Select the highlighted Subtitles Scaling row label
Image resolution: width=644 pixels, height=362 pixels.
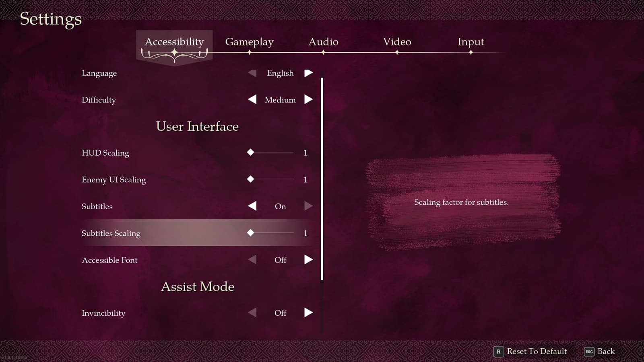tap(111, 233)
